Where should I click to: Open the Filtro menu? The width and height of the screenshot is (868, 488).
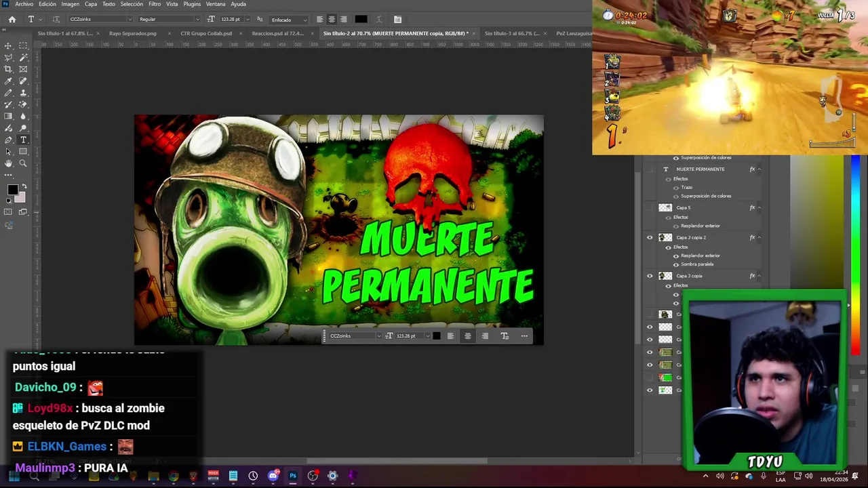pos(155,4)
